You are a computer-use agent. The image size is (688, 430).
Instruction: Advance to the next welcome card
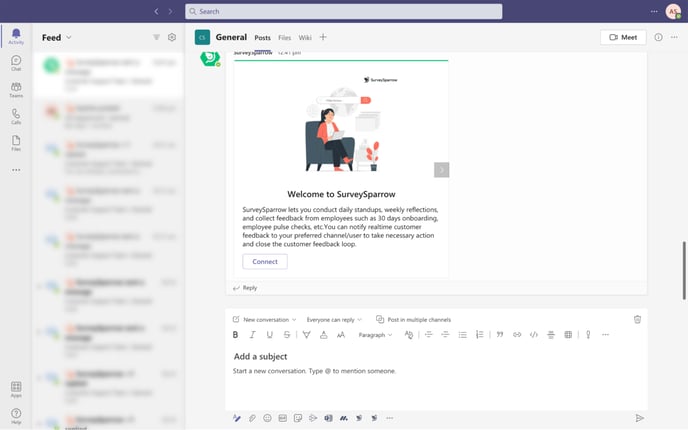441,170
